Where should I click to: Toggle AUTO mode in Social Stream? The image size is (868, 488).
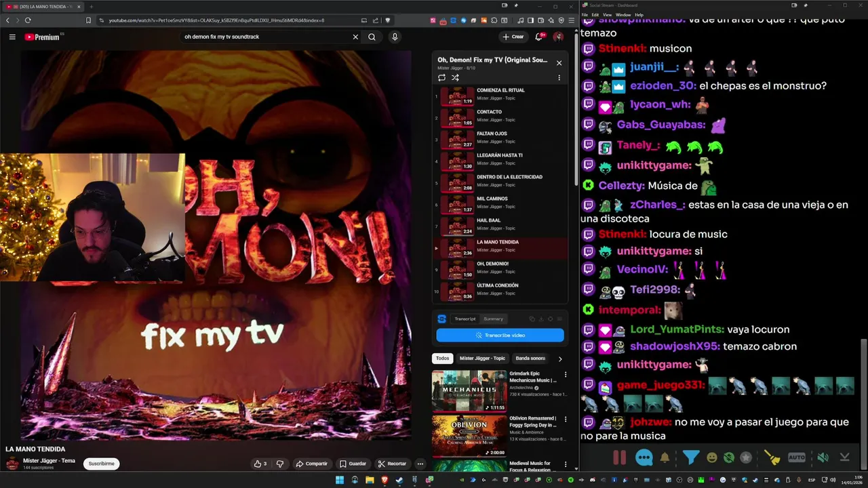[797, 457]
